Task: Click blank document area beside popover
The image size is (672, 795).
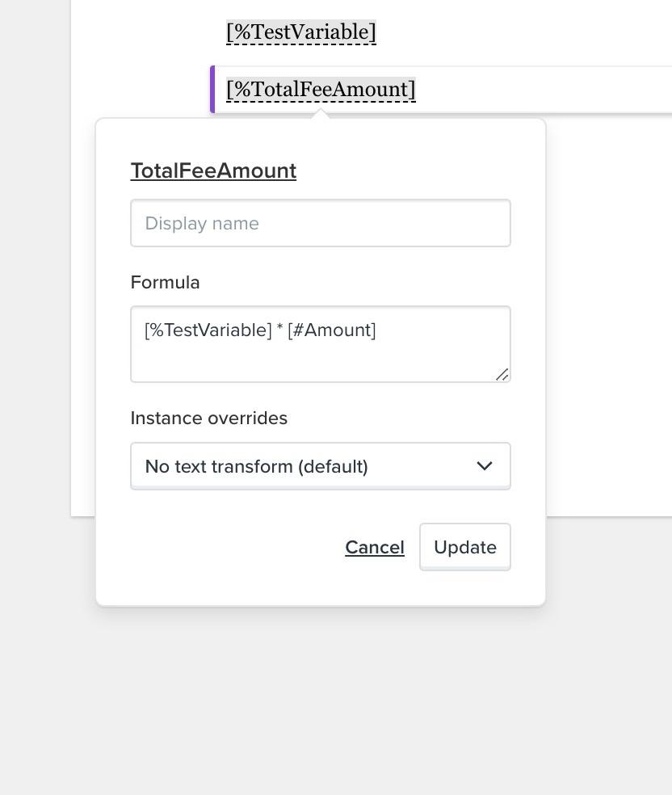Action: point(608,314)
